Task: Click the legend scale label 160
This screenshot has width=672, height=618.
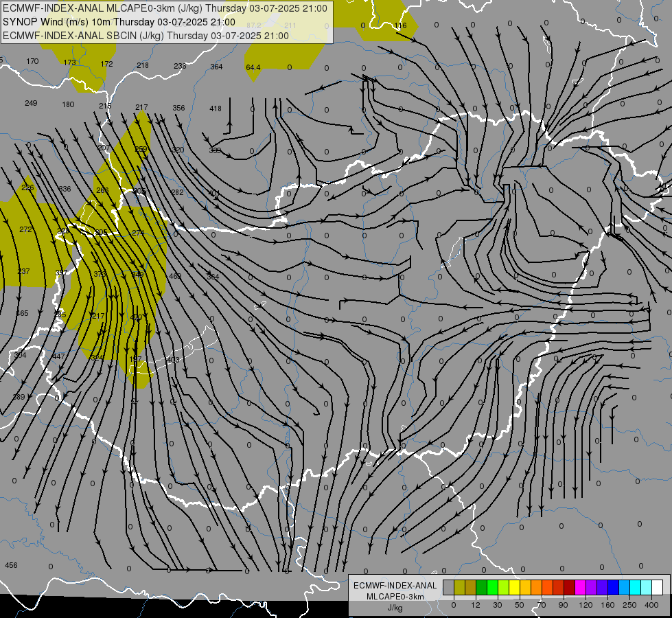Action: point(607,605)
